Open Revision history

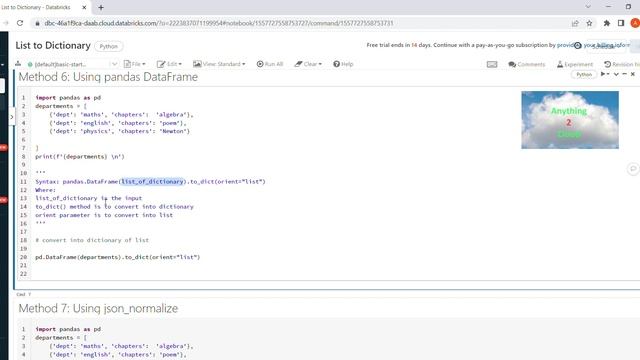(x=622, y=64)
